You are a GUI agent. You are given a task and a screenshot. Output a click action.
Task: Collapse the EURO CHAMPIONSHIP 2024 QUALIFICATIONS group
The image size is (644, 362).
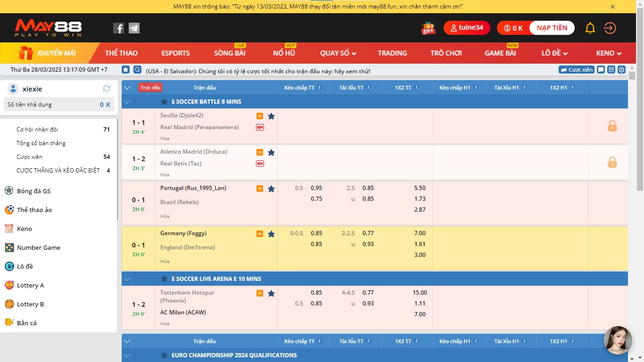[x=127, y=355]
